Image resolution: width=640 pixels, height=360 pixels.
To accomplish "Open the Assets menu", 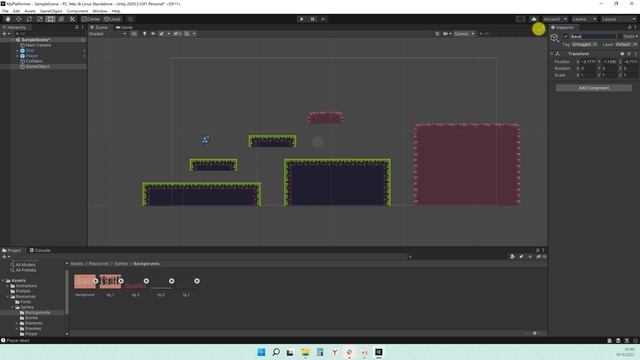I will 30,11.
